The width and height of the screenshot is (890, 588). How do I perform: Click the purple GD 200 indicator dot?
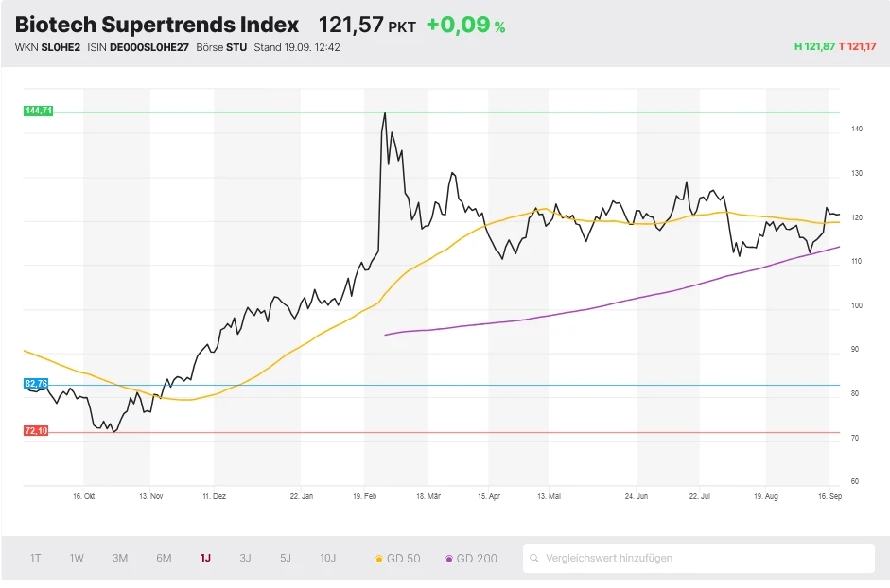point(449,558)
